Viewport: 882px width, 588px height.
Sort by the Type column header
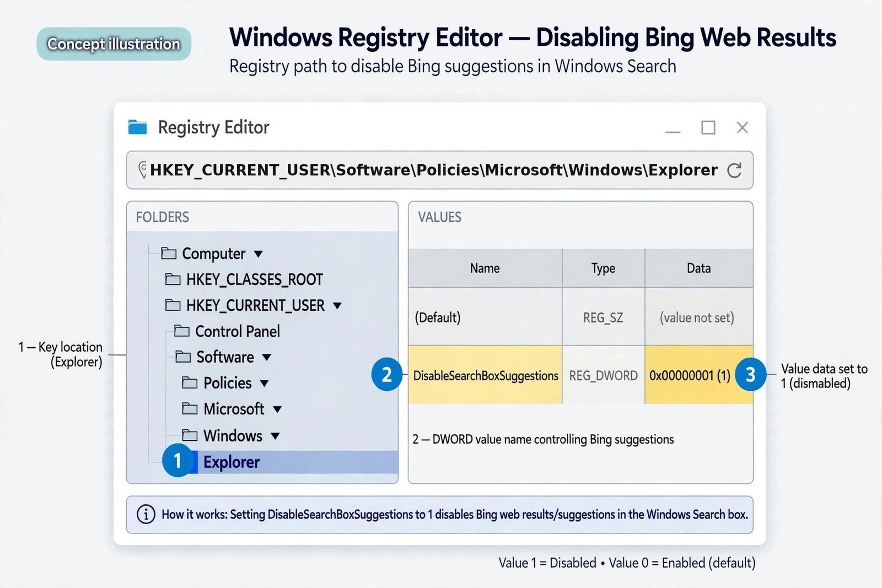[x=604, y=268]
